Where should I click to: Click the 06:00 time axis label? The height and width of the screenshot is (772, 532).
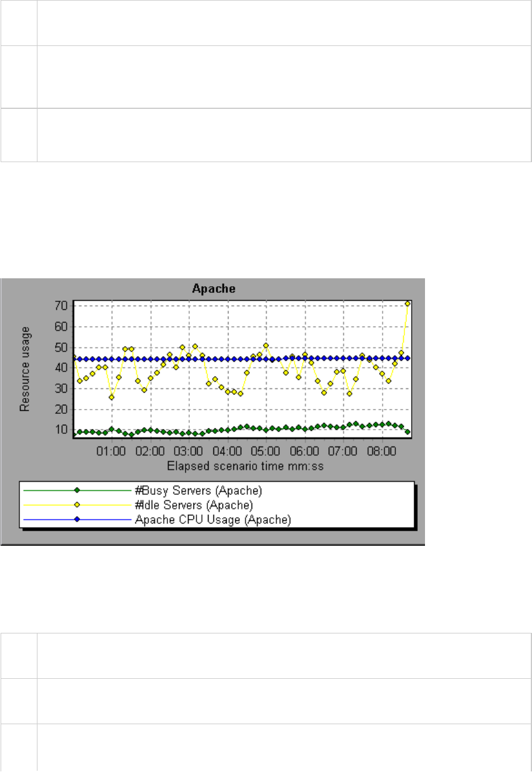305,451
